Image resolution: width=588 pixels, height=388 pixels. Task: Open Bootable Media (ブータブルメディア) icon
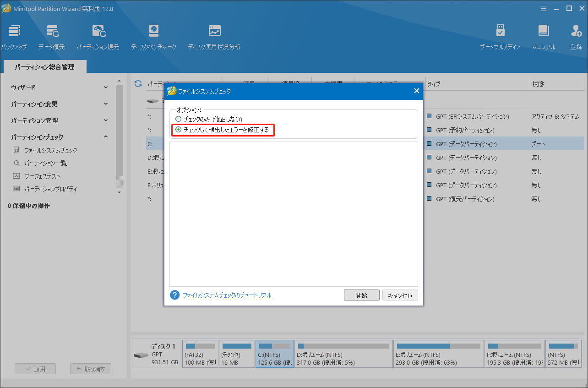click(x=501, y=31)
